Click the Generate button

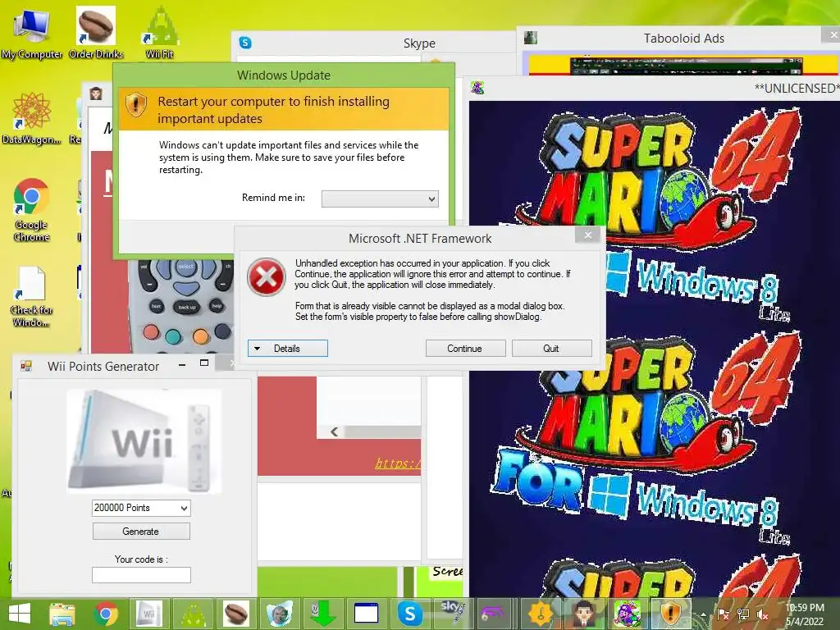point(141,532)
